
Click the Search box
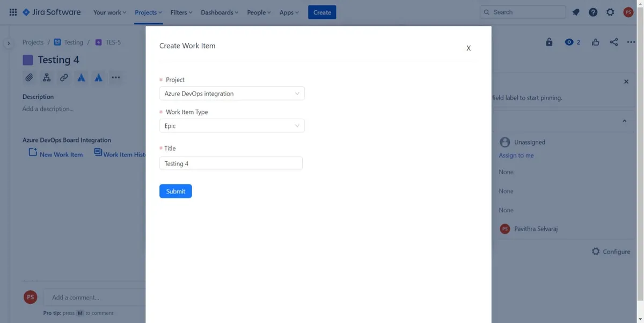pos(523,12)
